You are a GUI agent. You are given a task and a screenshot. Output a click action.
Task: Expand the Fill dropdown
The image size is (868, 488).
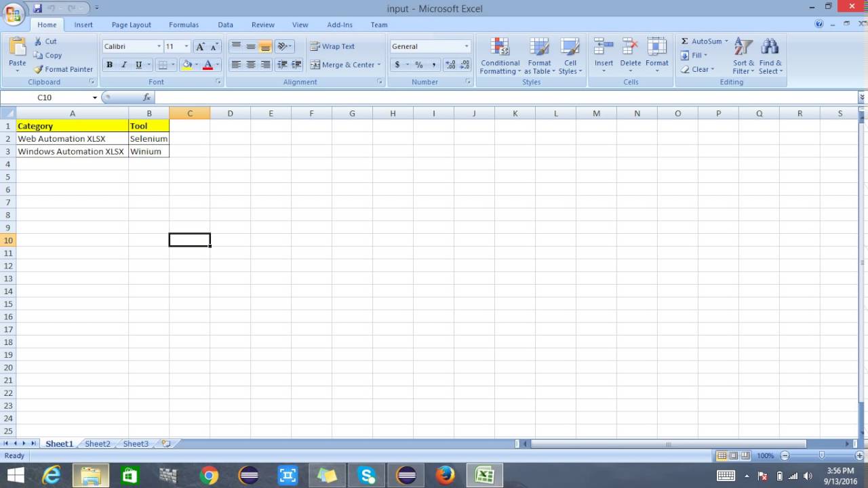click(x=705, y=56)
